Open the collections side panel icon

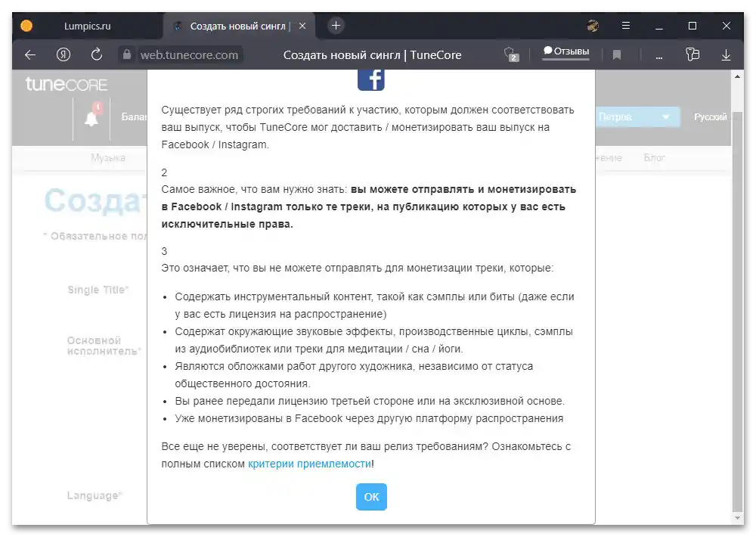click(x=692, y=54)
